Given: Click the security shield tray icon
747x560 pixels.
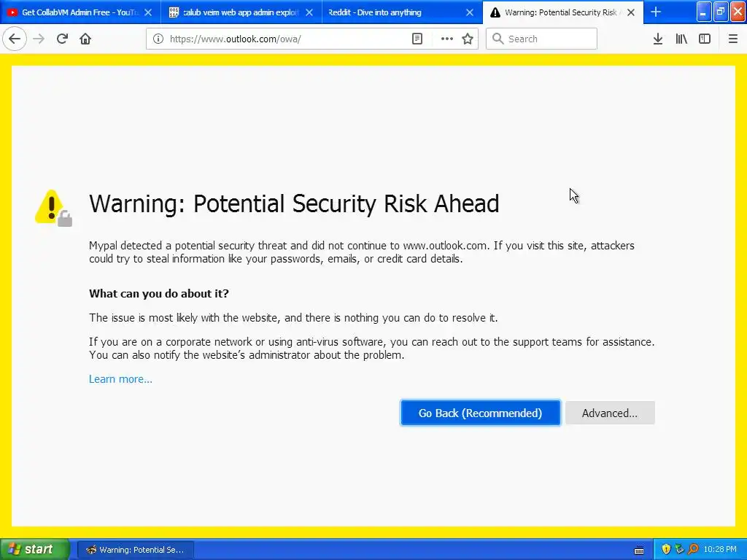Looking at the screenshot, I should [x=665, y=550].
